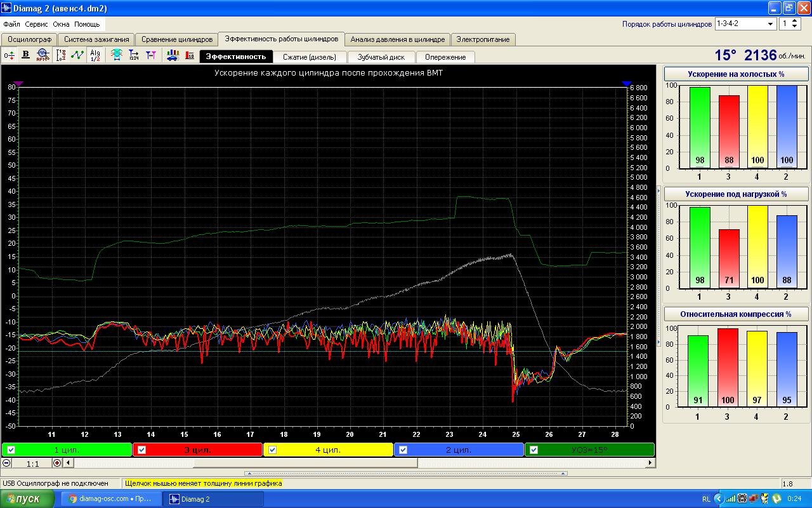
Task: Click the system tray clock 0:24
Action: 794,499
